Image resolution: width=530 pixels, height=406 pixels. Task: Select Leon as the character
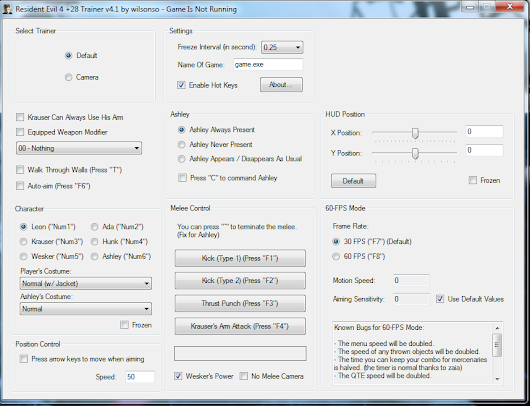tap(23, 227)
